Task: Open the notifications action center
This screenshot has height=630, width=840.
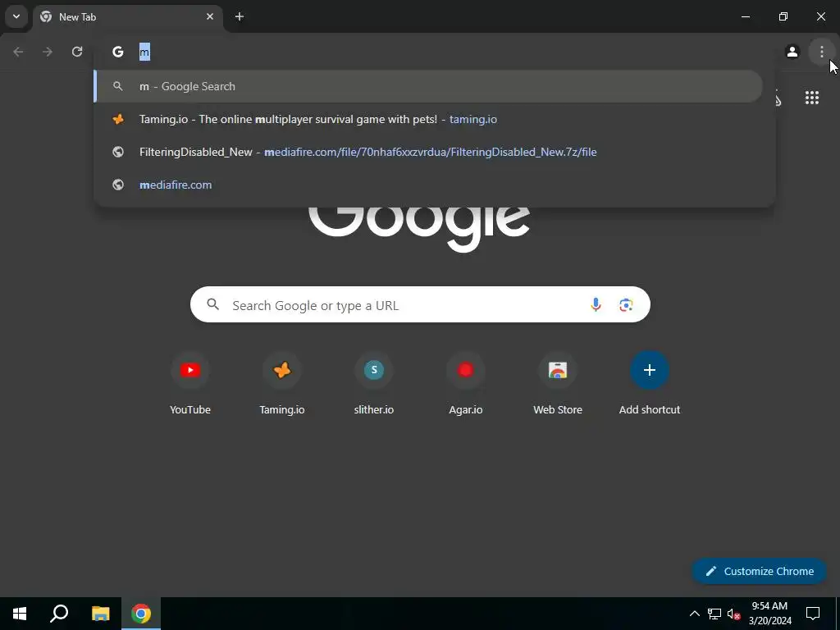Action: click(813, 614)
